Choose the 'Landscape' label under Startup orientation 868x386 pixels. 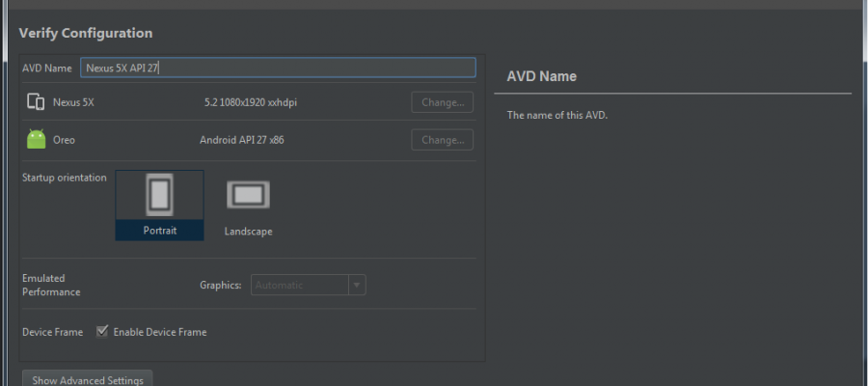(248, 232)
